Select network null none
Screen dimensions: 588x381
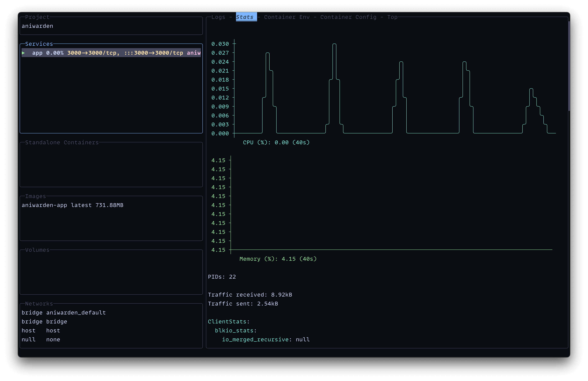point(41,339)
